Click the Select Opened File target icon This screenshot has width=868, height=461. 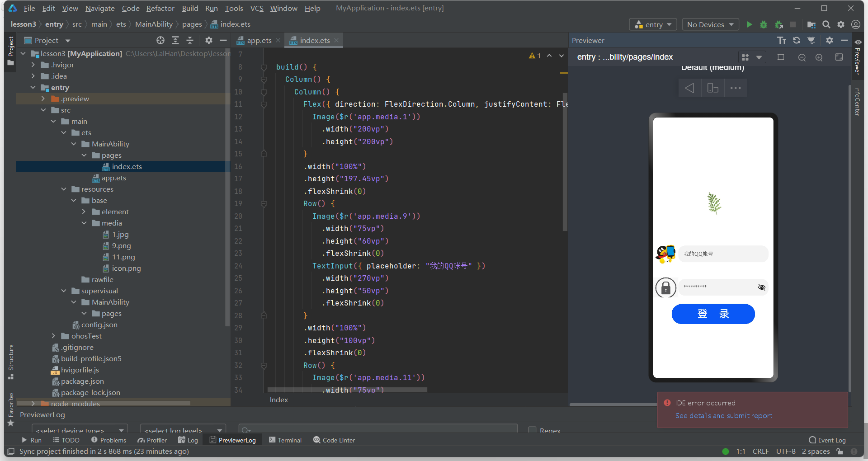tap(160, 40)
